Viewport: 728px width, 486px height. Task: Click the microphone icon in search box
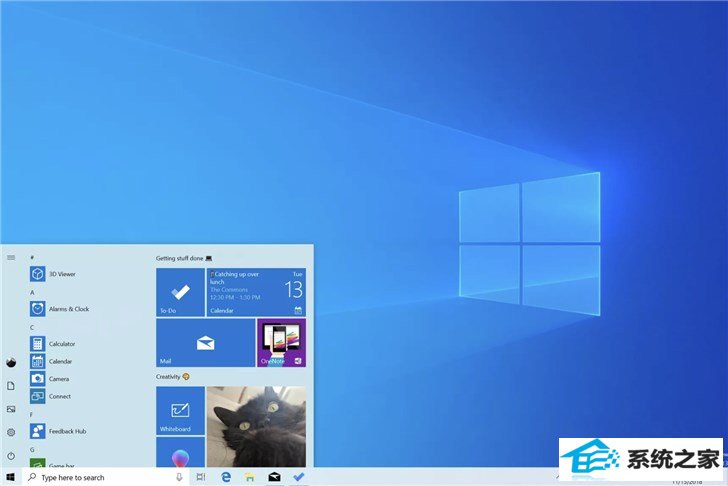tap(179, 477)
